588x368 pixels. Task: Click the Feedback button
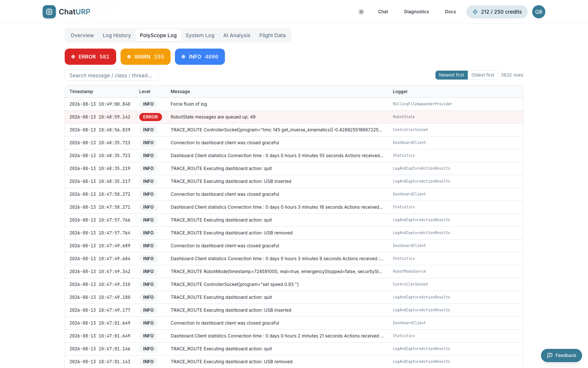[562, 355]
